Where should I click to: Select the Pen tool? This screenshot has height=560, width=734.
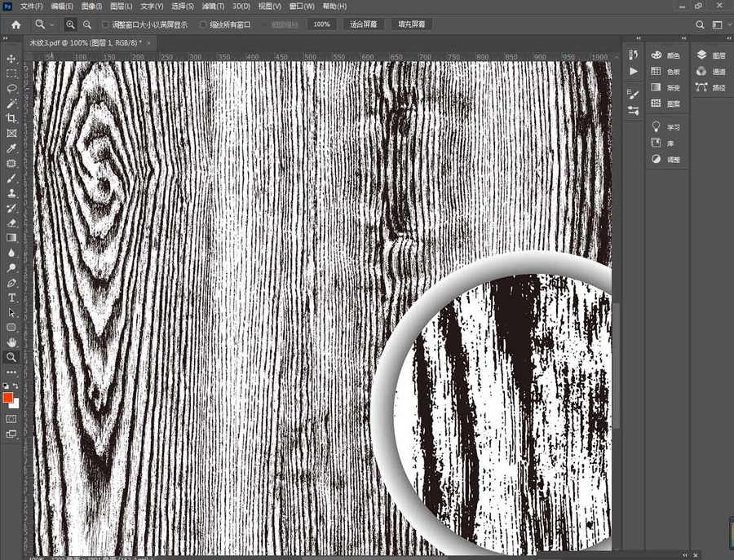point(11,283)
